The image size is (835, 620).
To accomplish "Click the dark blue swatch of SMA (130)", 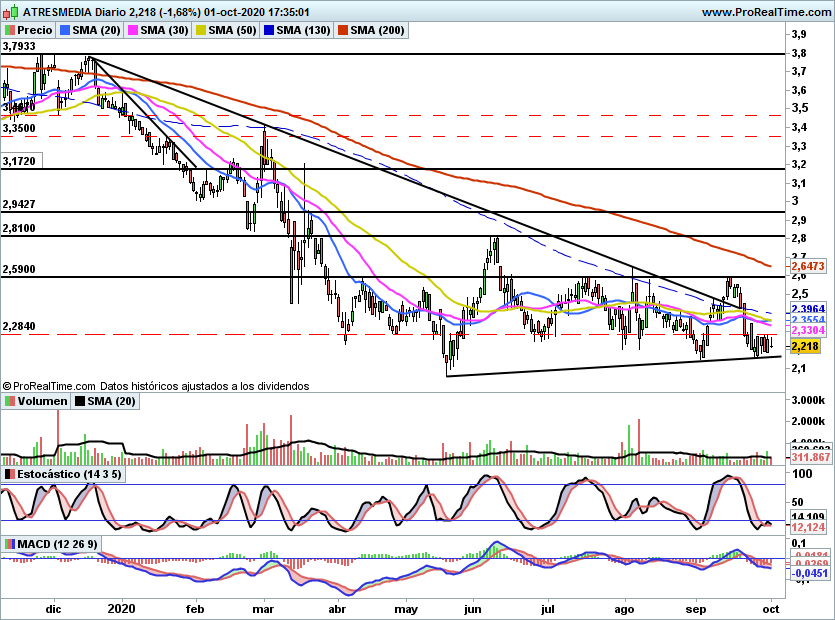I will pos(269,30).
